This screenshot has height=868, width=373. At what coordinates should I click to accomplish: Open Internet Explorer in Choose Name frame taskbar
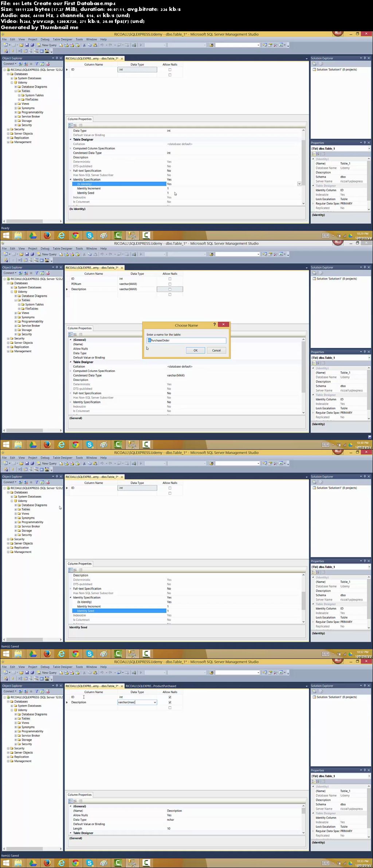[x=62, y=445]
